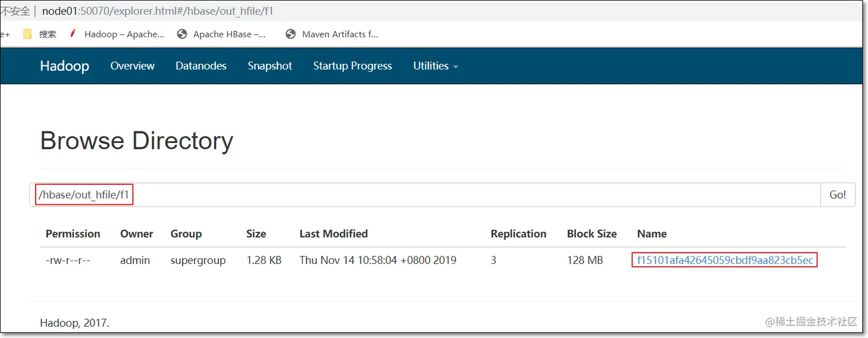
Task: Click the Replication column header
Action: [x=518, y=234]
